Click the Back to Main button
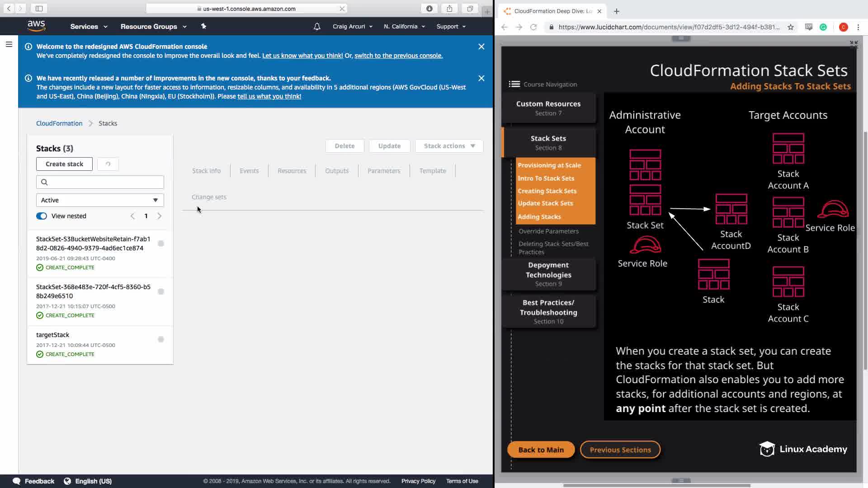868x488 pixels. click(x=541, y=450)
